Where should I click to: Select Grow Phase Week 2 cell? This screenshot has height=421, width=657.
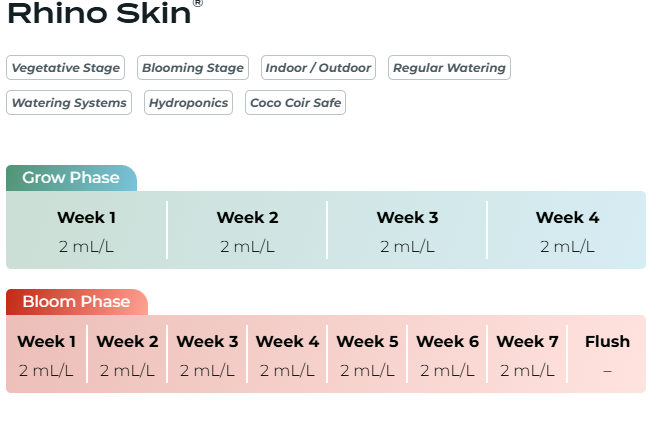point(247,231)
